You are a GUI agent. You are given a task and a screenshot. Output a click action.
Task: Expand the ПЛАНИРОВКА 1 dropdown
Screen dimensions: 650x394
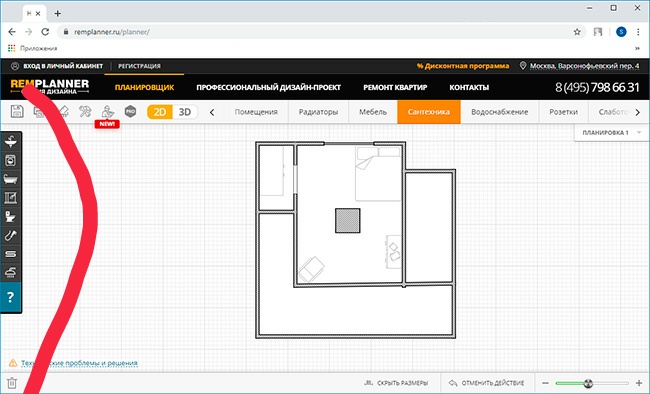pos(611,133)
